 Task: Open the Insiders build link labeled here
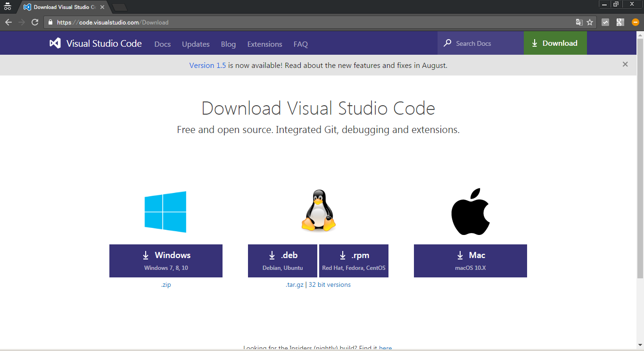coord(386,348)
